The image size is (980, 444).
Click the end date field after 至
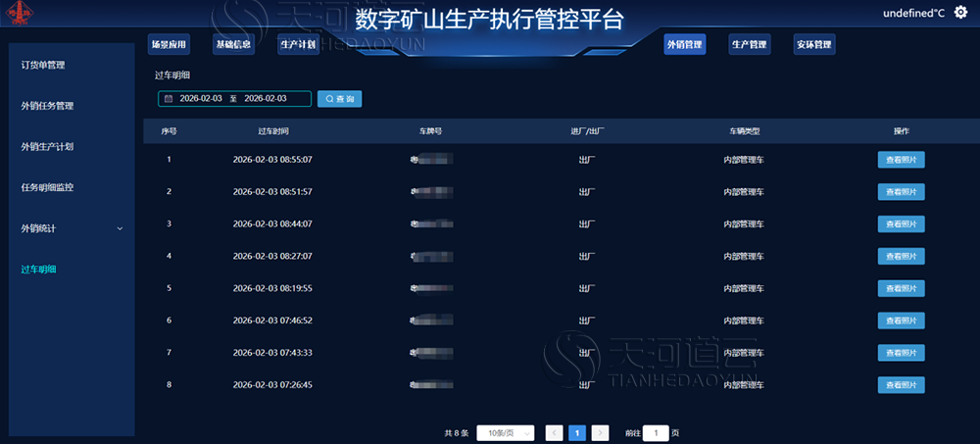pyautogui.click(x=265, y=99)
